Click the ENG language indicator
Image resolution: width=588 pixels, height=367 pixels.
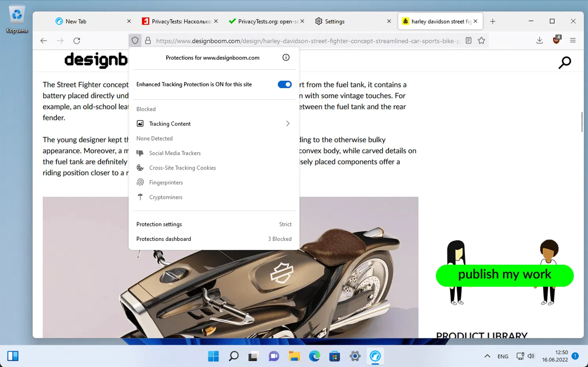pyautogui.click(x=503, y=356)
